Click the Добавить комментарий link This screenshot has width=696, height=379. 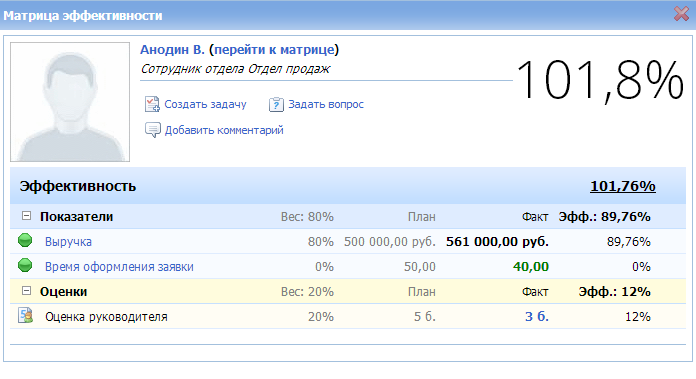pyautogui.click(x=224, y=130)
